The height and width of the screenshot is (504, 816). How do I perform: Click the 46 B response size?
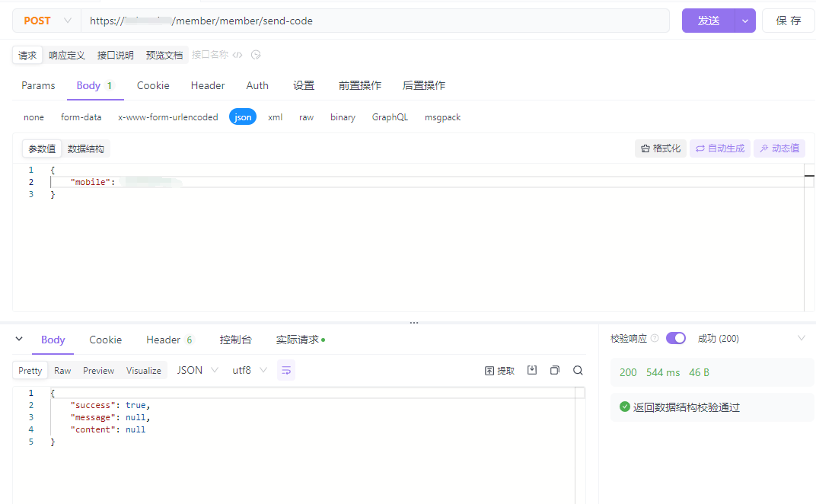point(699,372)
